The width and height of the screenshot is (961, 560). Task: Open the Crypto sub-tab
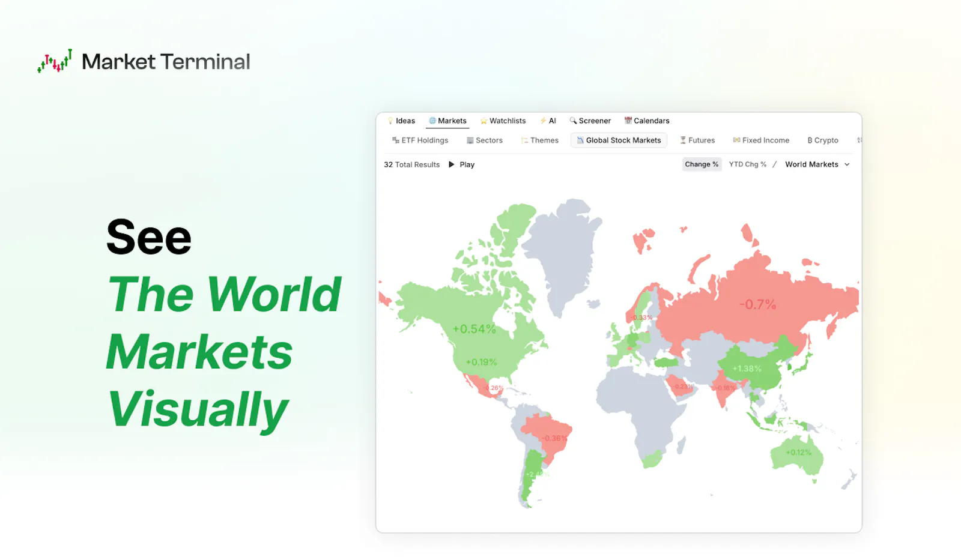click(x=823, y=140)
